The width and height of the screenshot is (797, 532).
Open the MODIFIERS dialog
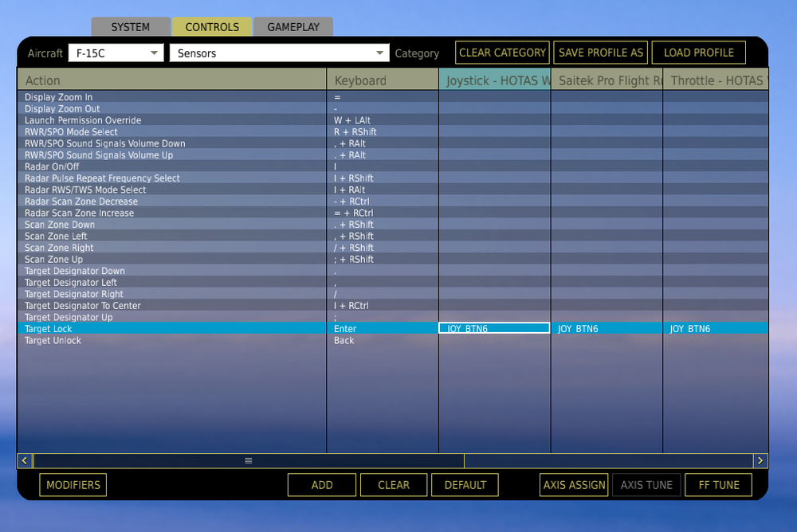[x=73, y=485]
